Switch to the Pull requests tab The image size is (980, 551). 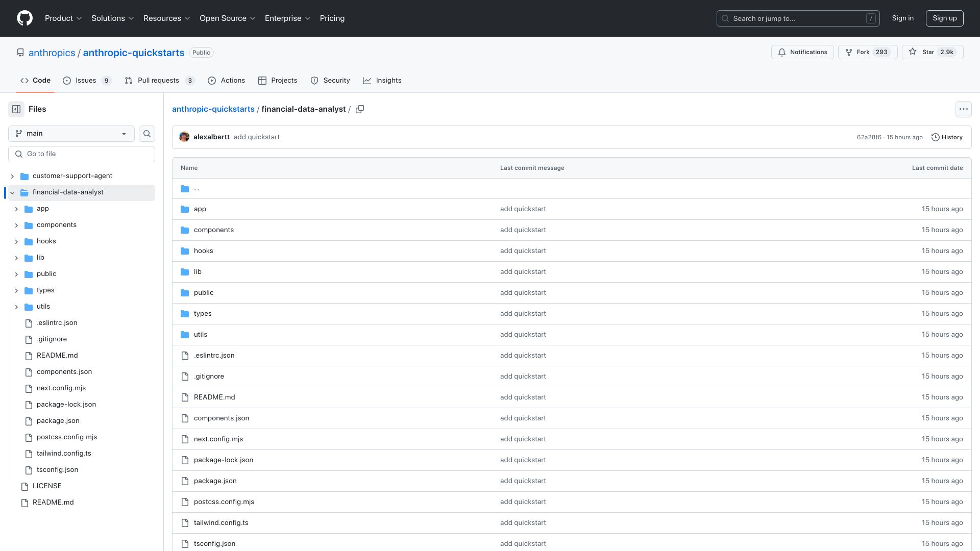160,81
